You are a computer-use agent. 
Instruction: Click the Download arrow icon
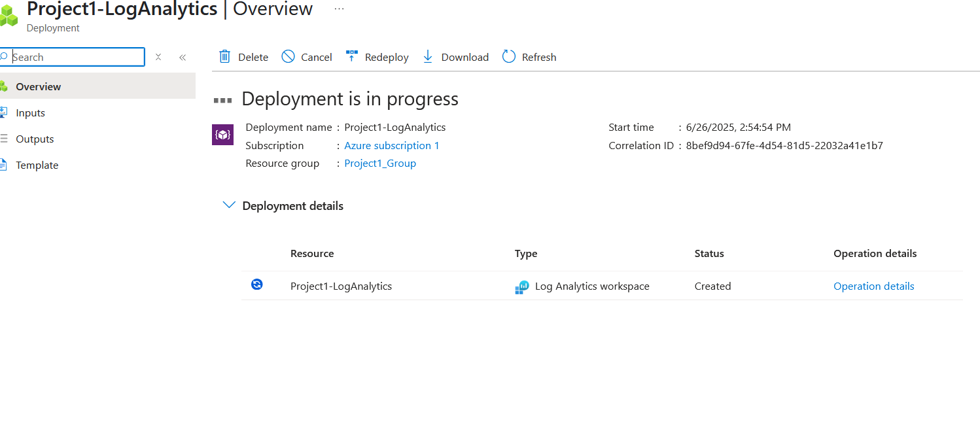pos(428,57)
